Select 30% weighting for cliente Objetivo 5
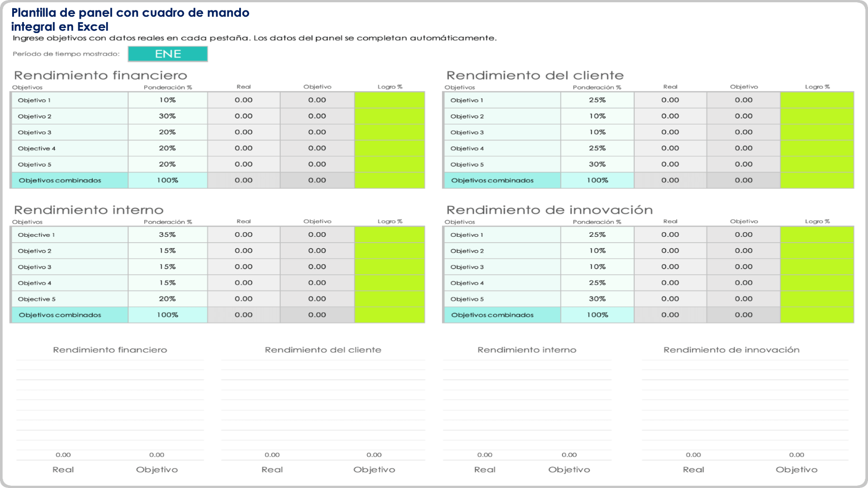Image resolution: width=868 pixels, height=488 pixels. click(x=597, y=164)
